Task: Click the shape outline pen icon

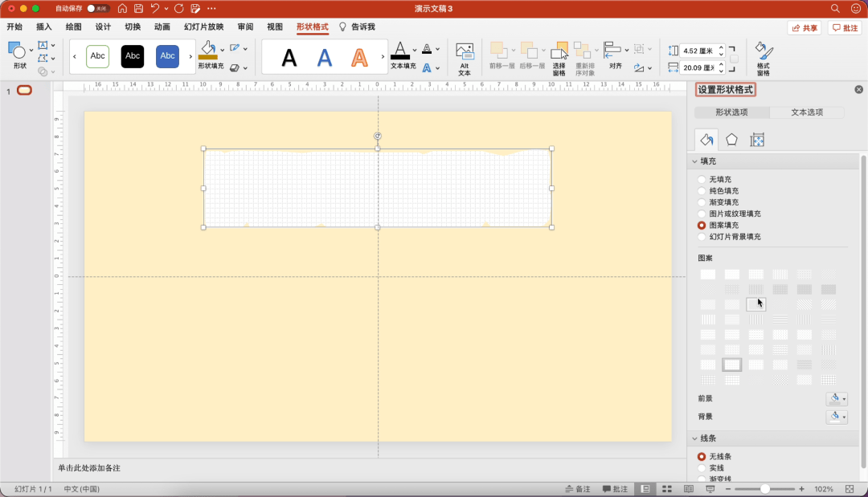Action: pyautogui.click(x=235, y=48)
